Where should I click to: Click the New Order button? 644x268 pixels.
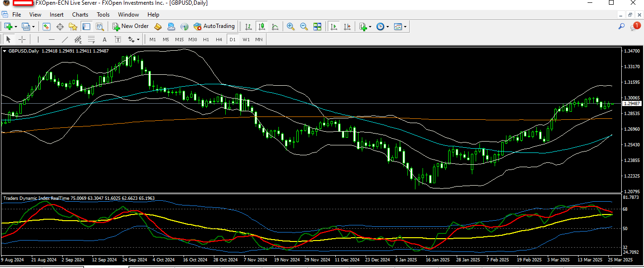point(130,27)
